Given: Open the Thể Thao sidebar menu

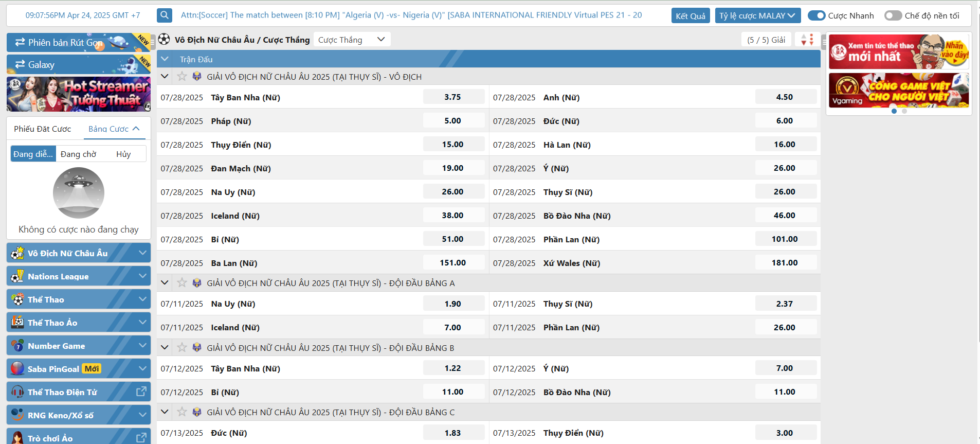Looking at the screenshot, I should click(x=79, y=299).
